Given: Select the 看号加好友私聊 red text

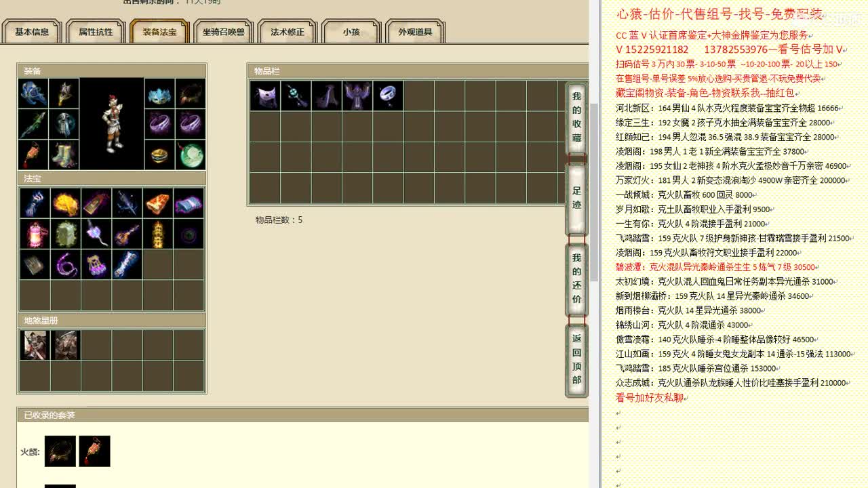Looking at the screenshot, I should click(x=650, y=398).
